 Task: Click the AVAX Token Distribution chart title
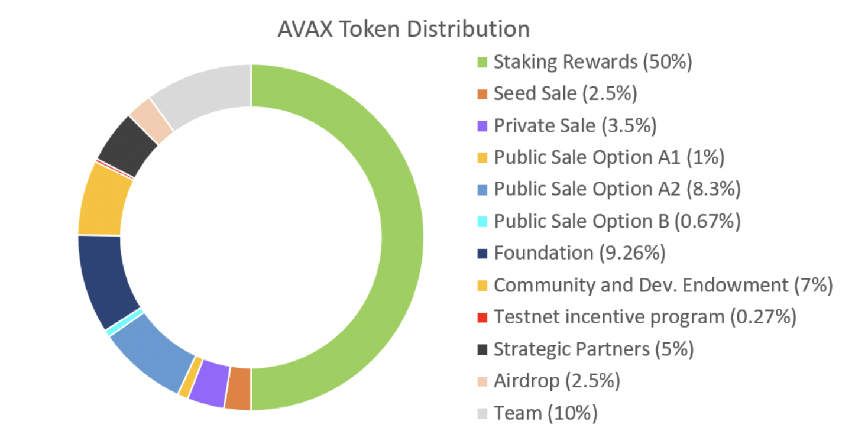404,28
